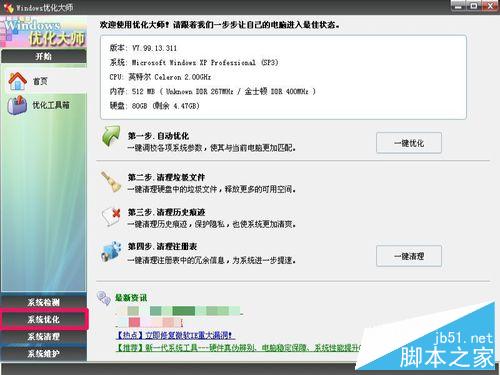
Task: Open the 系统清理 sidebar section
Action: coord(44,337)
